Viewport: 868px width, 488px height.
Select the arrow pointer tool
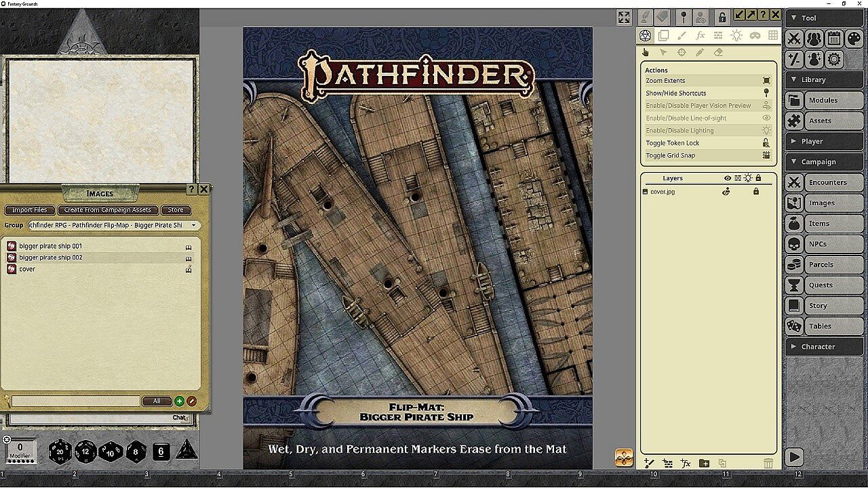664,52
